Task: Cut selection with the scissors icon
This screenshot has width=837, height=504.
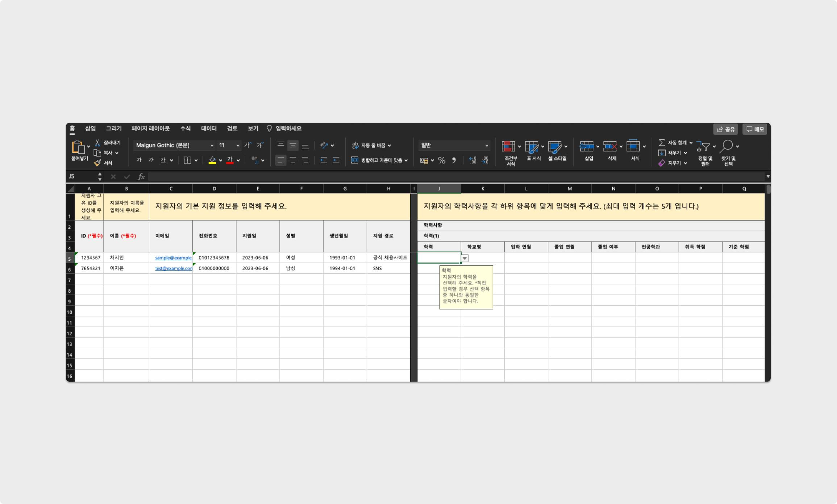Action: pos(97,143)
